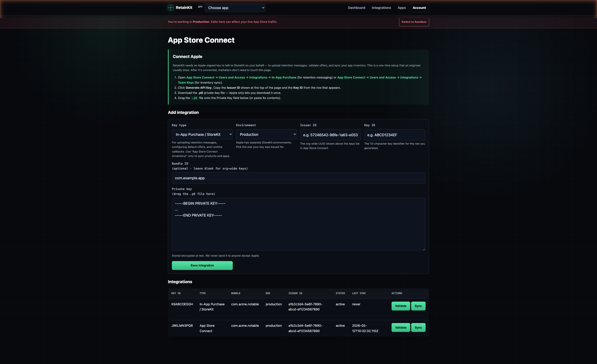597x364 pixels.
Task: Focus the Key ID input field
Action: (x=394, y=135)
